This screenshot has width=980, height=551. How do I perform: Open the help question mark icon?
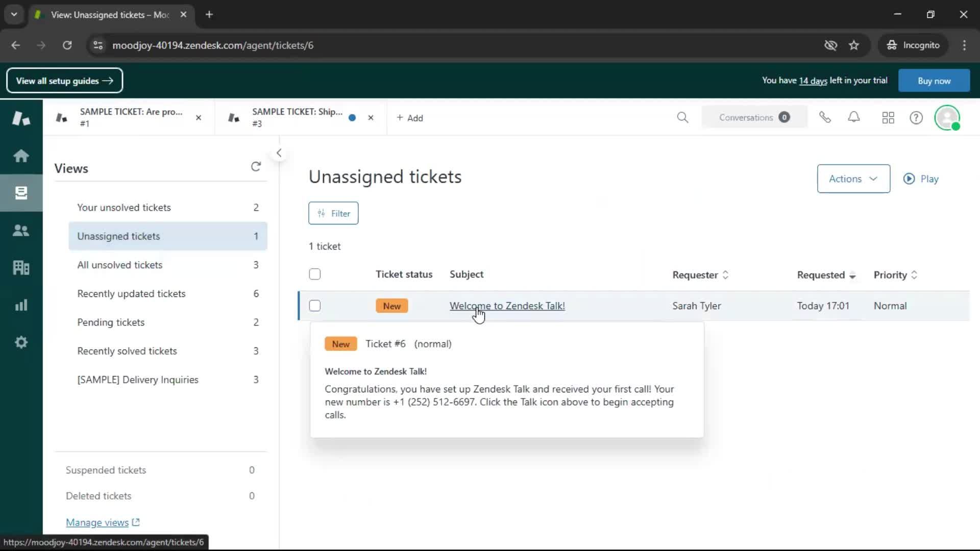(916, 118)
